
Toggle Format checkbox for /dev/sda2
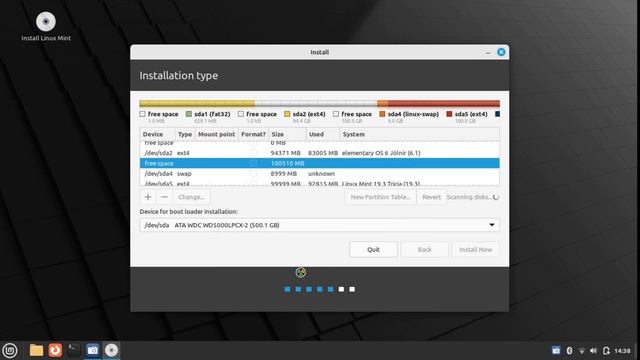click(253, 153)
